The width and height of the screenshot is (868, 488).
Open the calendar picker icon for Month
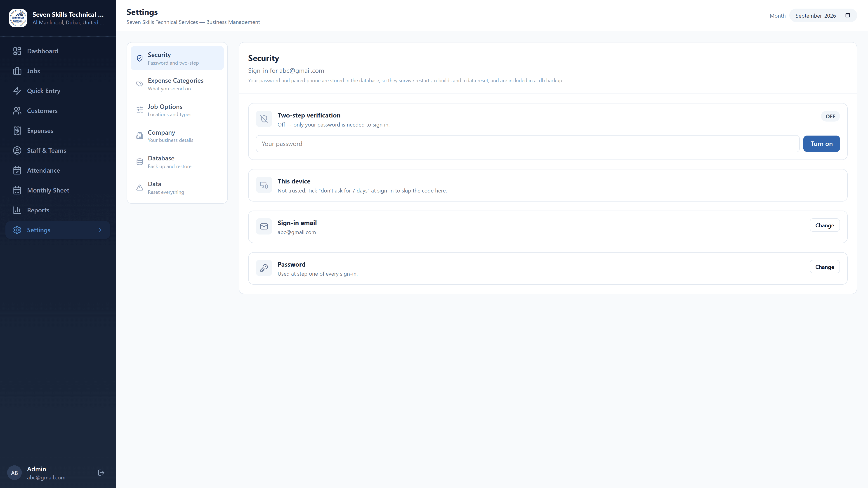(x=848, y=15)
